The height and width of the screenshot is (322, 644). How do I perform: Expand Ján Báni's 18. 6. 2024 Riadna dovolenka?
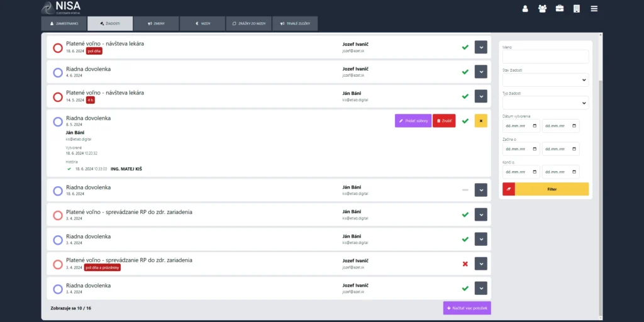pos(481,190)
